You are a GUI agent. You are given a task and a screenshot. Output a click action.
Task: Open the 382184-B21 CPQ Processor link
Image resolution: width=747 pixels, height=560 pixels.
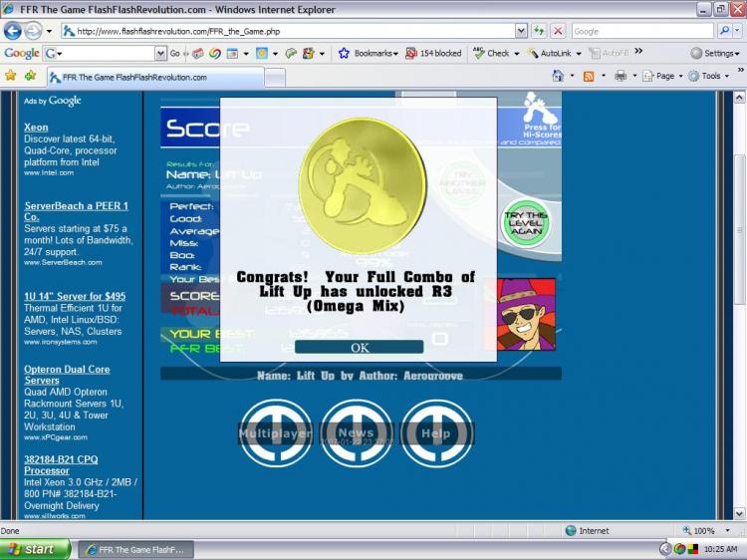pyautogui.click(x=61, y=464)
